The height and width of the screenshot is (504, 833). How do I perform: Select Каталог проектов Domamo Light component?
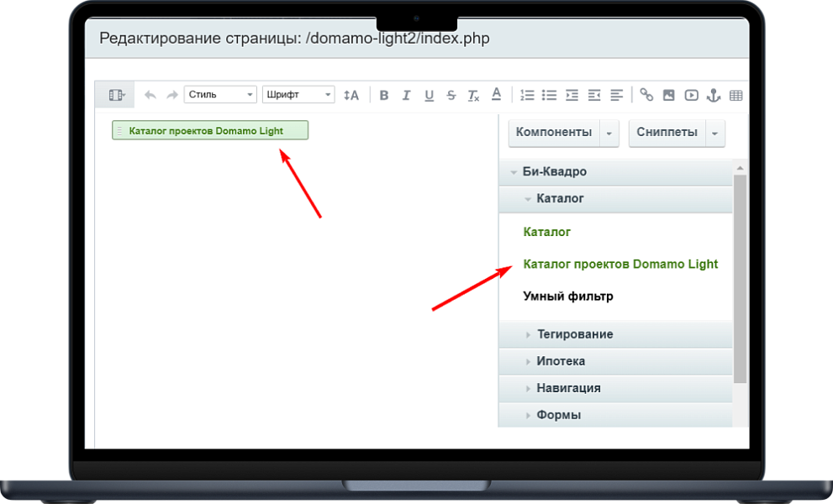620,264
